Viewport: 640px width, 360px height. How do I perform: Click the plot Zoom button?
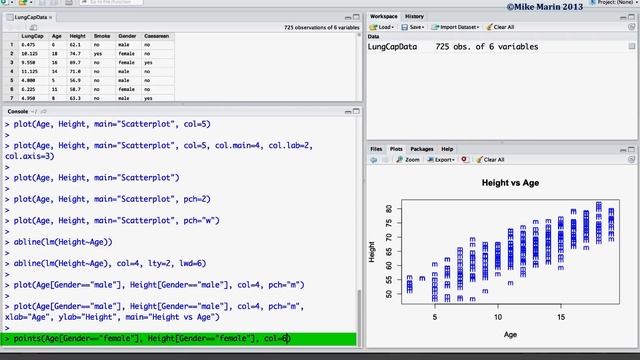click(408, 160)
